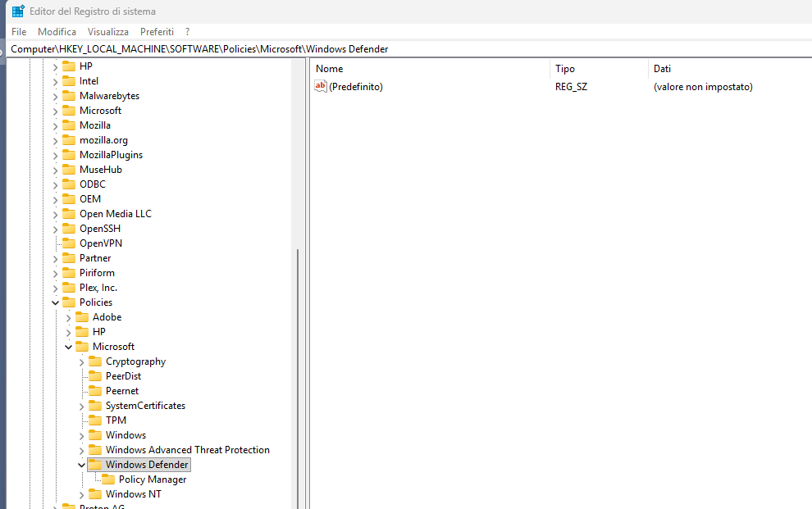
Task: Click the Registry Editor app icon in title bar
Action: [x=18, y=11]
